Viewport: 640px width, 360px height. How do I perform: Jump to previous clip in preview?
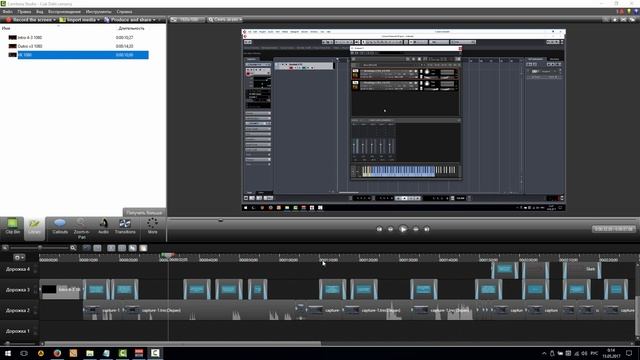(x=379, y=229)
